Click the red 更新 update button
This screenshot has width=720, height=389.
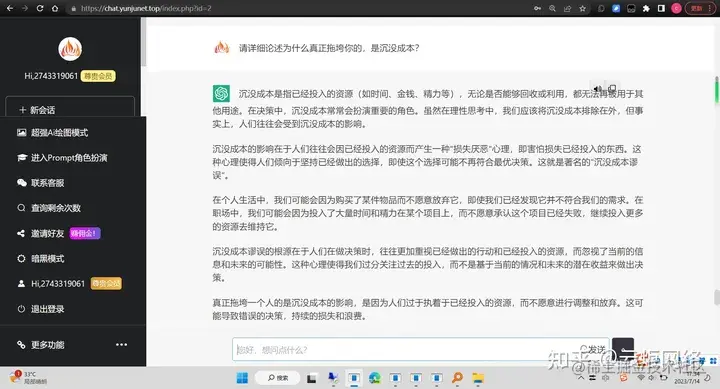tap(701, 8)
